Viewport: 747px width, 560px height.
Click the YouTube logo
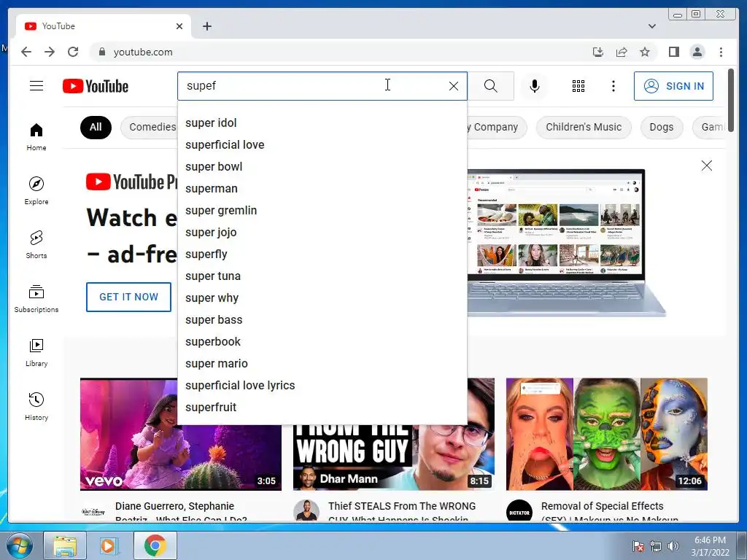point(96,86)
